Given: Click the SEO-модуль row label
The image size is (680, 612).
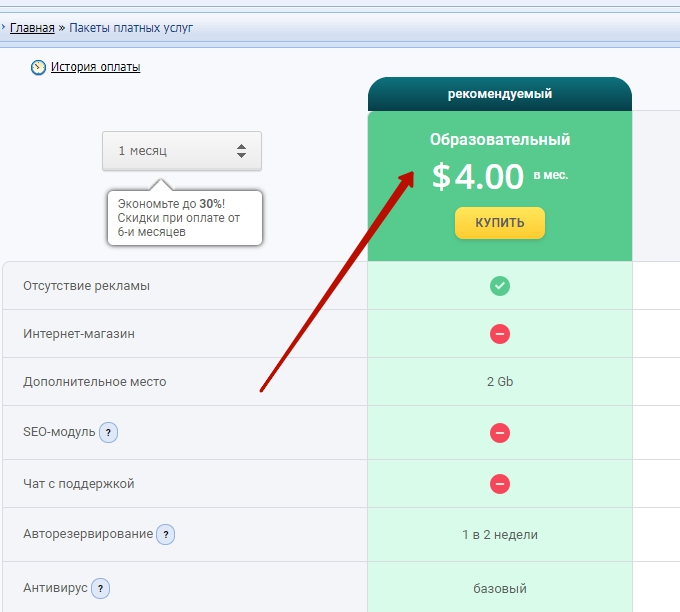Looking at the screenshot, I should (59, 432).
